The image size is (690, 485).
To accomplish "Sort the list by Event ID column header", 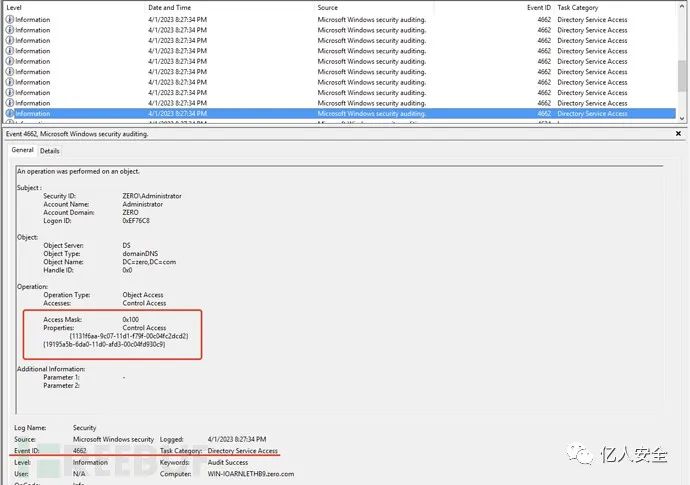I will click(538, 7).
